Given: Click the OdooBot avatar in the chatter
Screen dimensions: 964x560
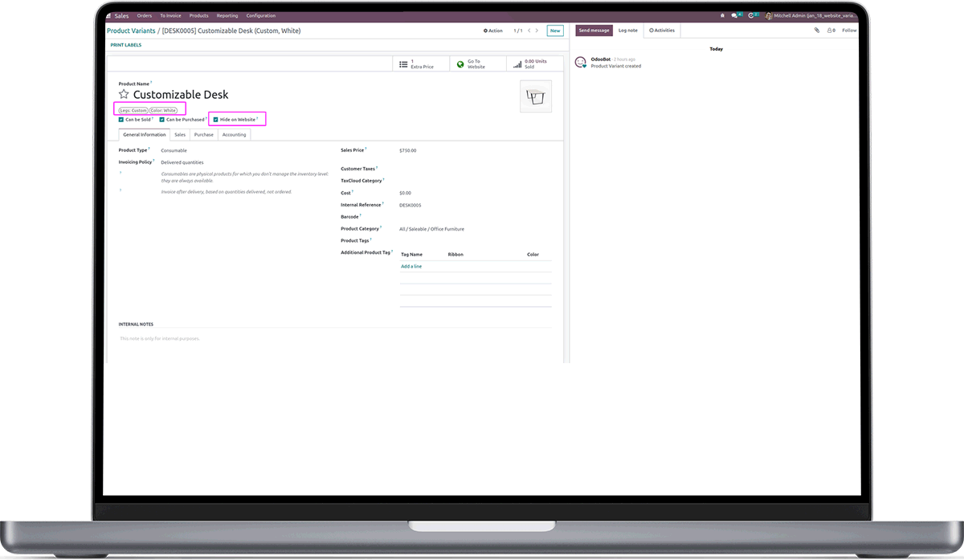Looking at the screenshot, I should [x=580, y=63].
